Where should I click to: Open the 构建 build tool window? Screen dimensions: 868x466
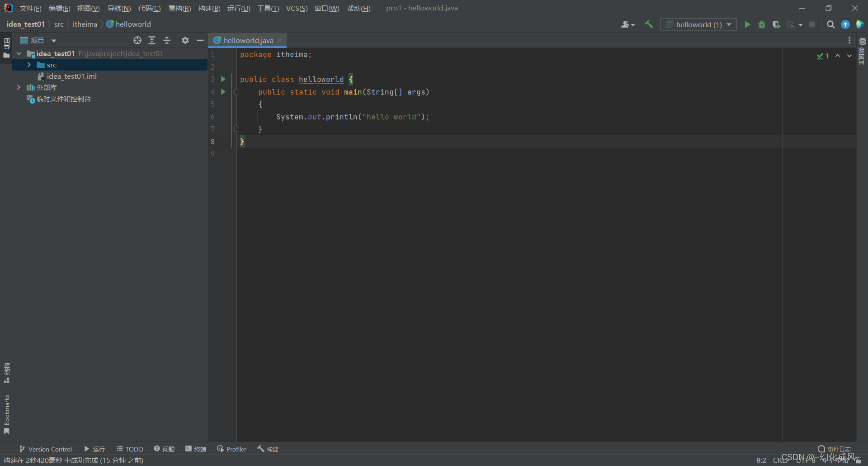pos(268,449)
